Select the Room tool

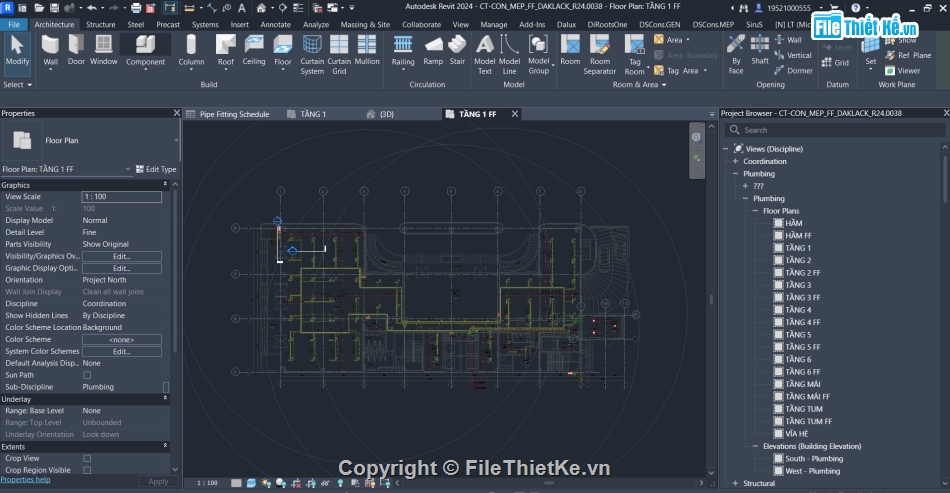pos(570,51)
